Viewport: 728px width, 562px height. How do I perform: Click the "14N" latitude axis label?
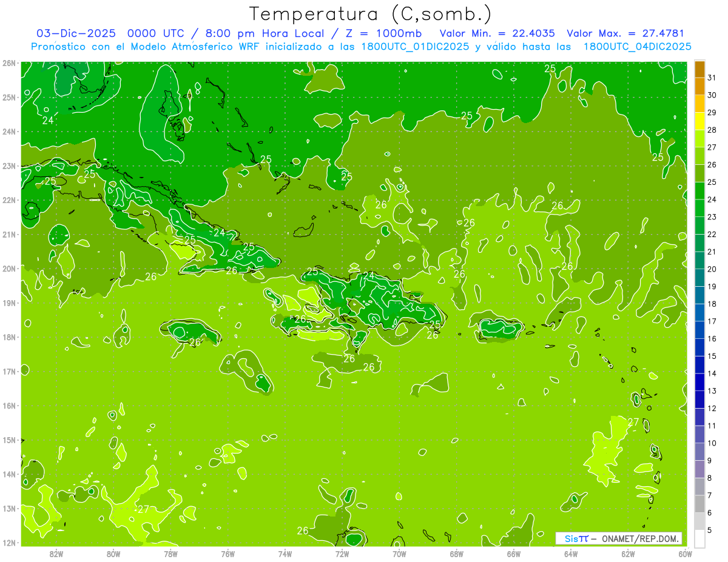tap(9, 474)
